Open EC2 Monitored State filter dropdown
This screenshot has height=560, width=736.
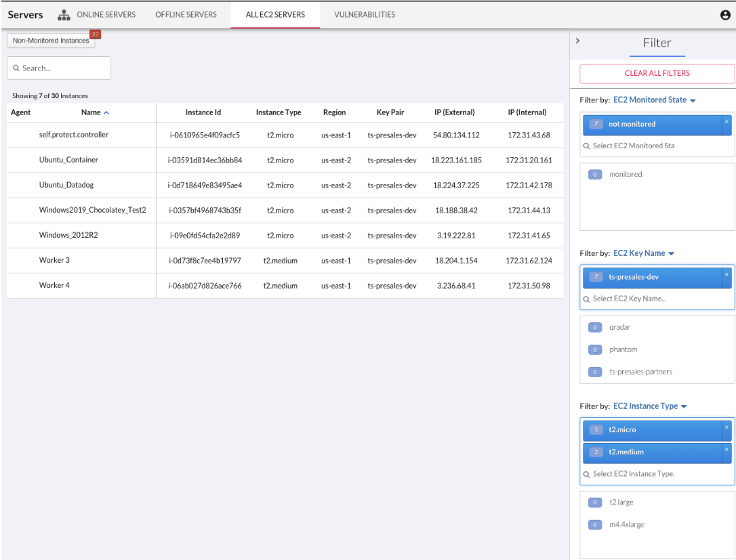coord(654,100)
